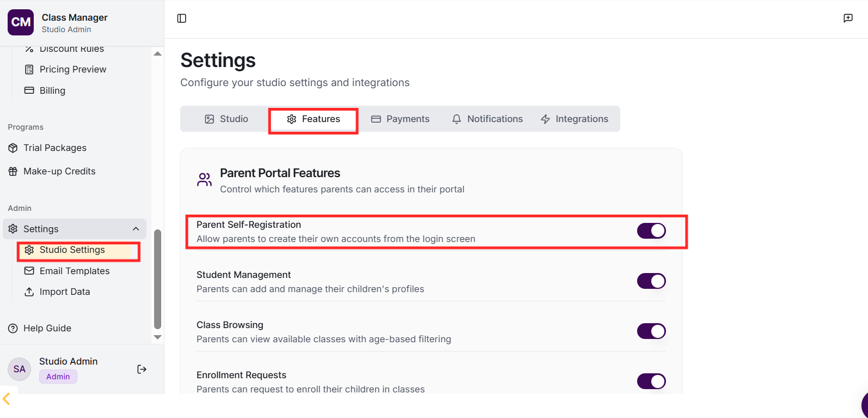
Task: Click the CM Class Manager logo
Action: [21, 22]
